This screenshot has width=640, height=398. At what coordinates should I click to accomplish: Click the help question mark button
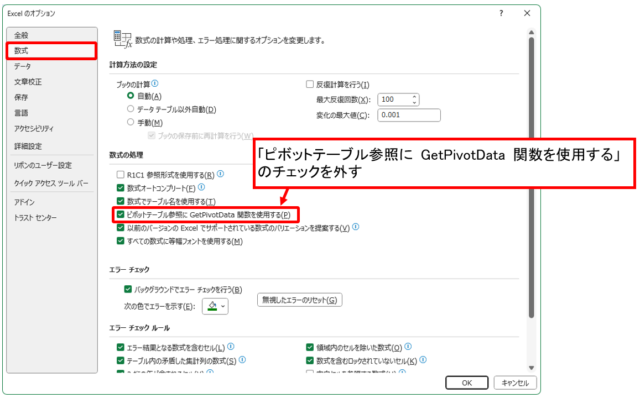coord(501,13)
